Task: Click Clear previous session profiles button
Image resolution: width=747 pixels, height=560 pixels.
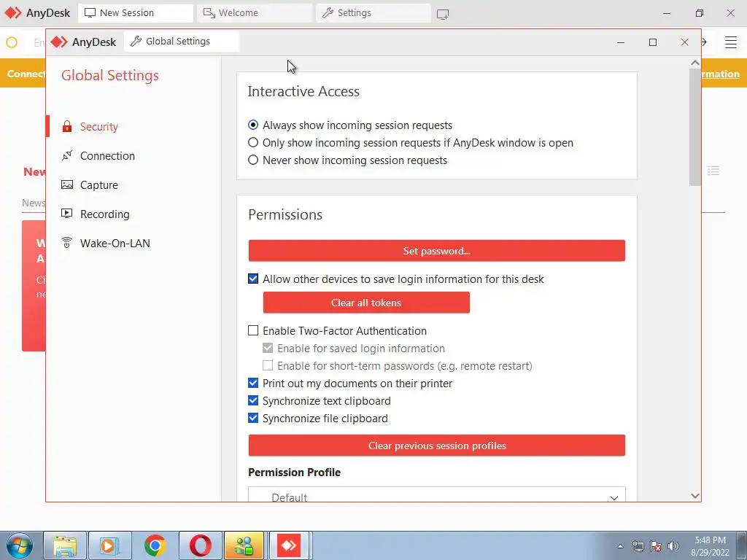Action: point(436,446)
